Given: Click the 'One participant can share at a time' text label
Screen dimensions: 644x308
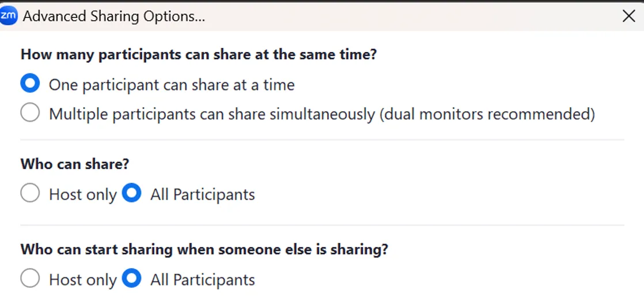Looking at the screenshot, I should (172, 85).
